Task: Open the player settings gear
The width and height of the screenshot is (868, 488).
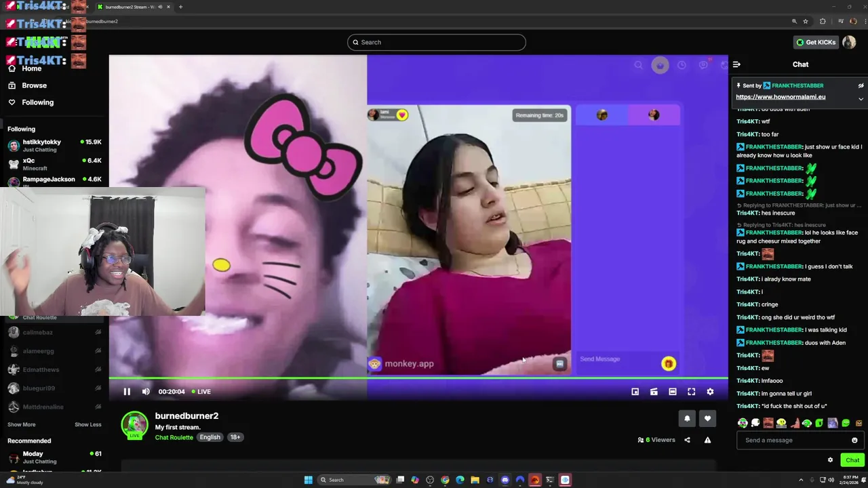Action: tap(710, 392)
